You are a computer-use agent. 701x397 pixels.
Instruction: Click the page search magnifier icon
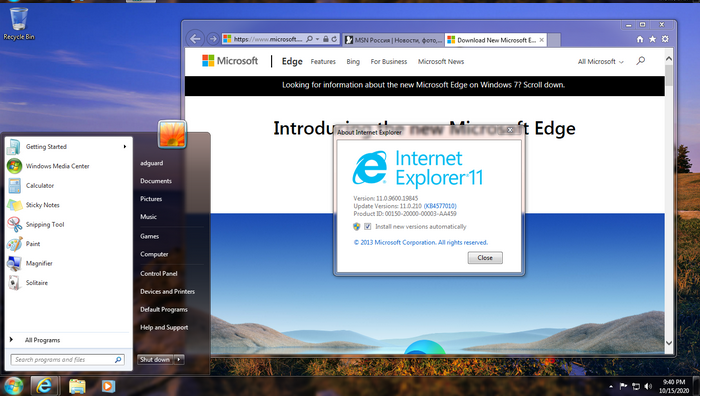pos(641,60)
